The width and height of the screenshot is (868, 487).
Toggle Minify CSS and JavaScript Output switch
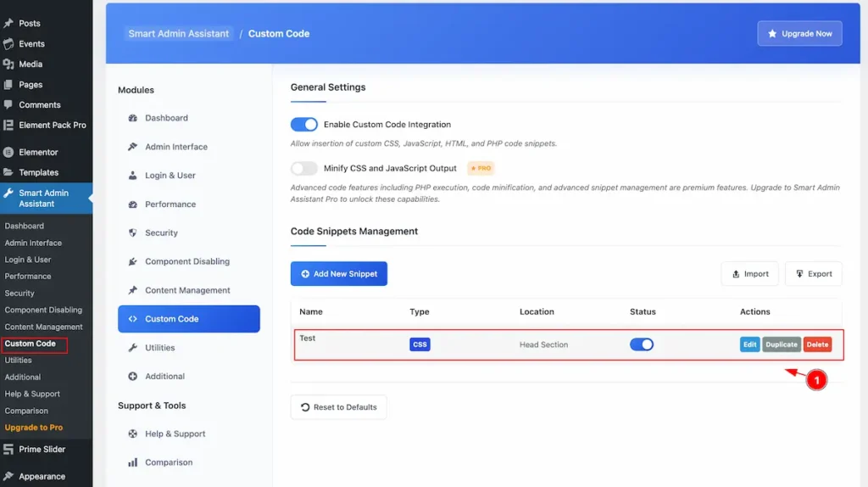tap(304, 168)
